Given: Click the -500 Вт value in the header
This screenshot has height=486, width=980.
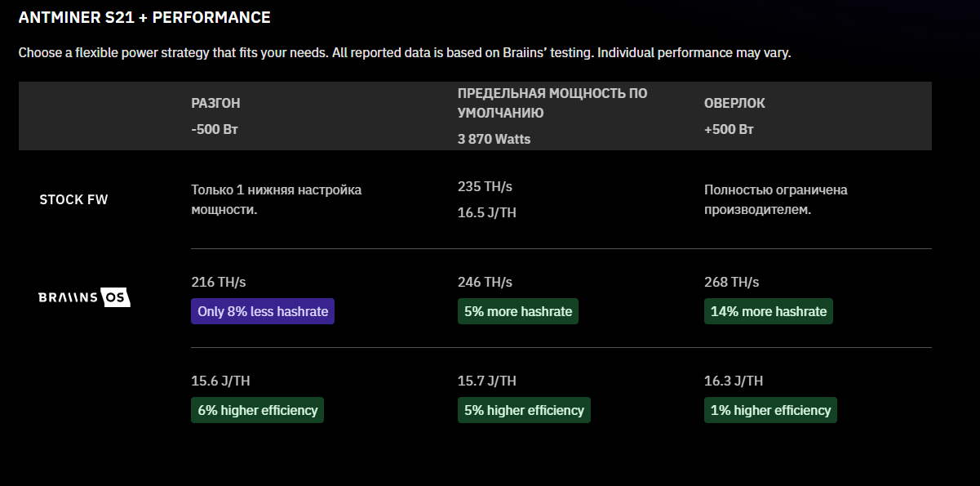Looking at the screenshot, I should click(x=215, y=129).
